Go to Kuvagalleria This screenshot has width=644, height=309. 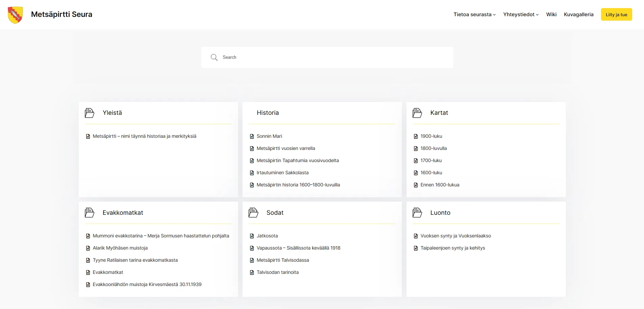(578, 14)
